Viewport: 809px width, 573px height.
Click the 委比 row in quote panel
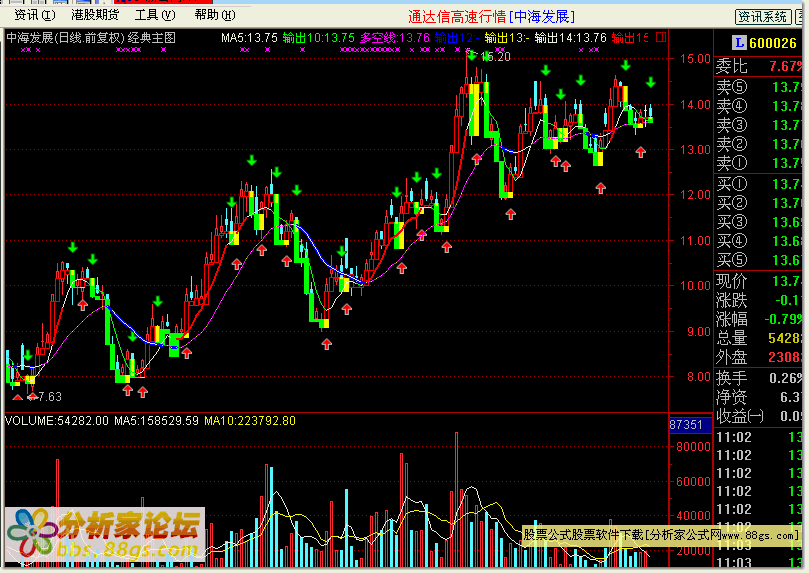[x=758, y=66]
